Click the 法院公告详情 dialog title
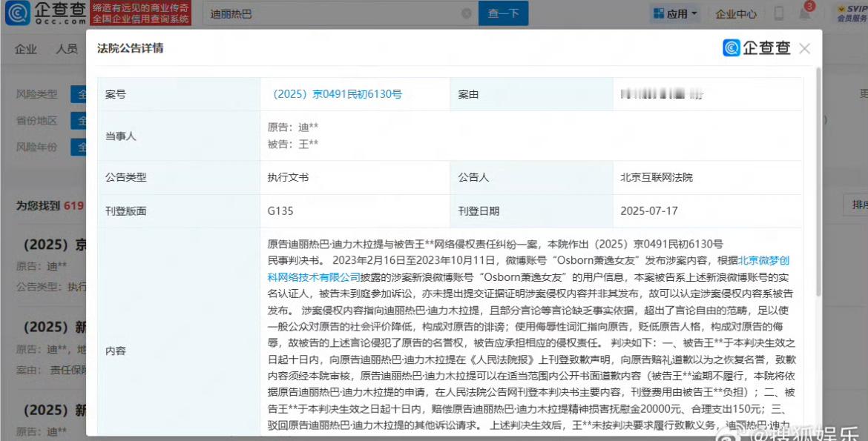Viewport: 868px width, 441px height. coord(130,48)
